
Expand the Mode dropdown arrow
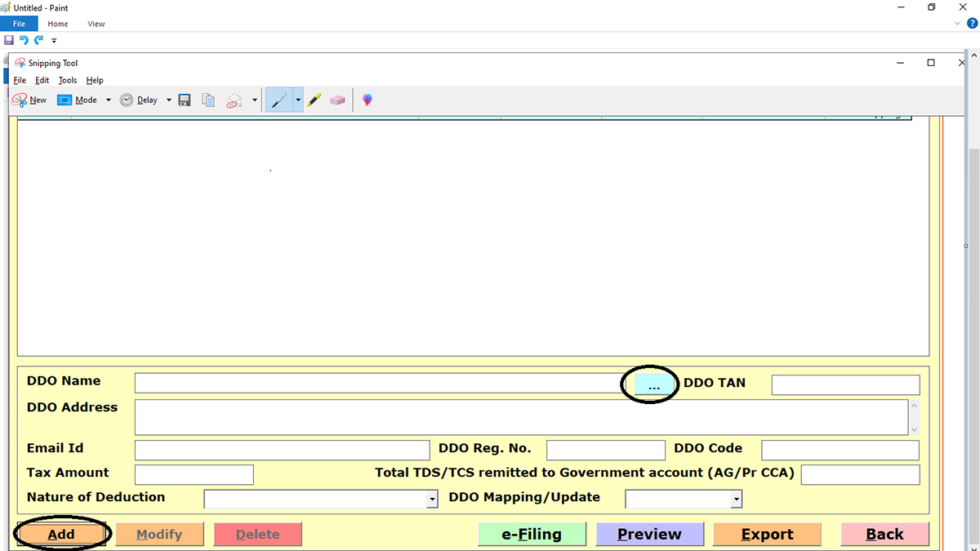108,100
